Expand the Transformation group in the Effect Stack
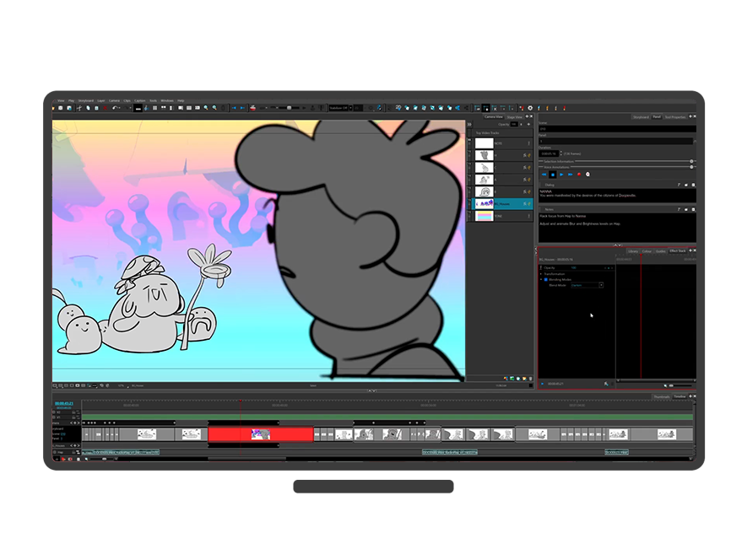The width and height of the screenshot is (747, 560). pyautogui.click(x=540, y=274)
